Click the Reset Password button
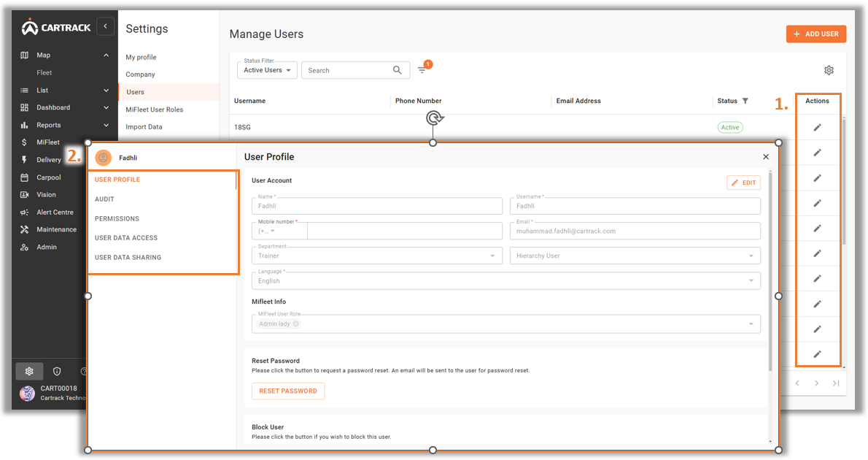The image size is (868, 460). coord(288,391)
